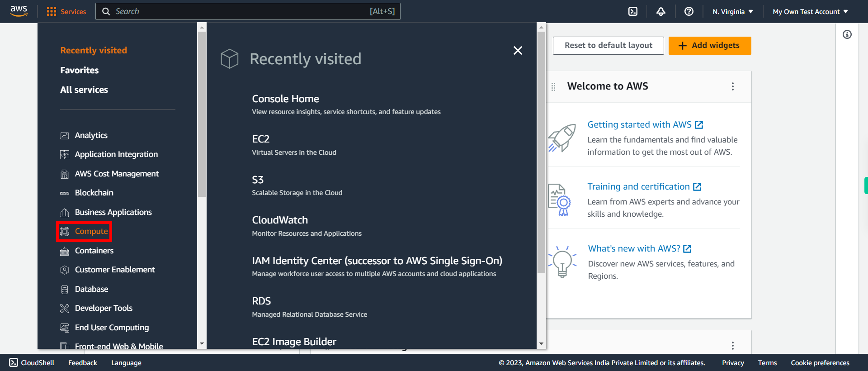Click the Application Integration icon
This screenshot has width=868, height=371.
[x=65, y=155]
